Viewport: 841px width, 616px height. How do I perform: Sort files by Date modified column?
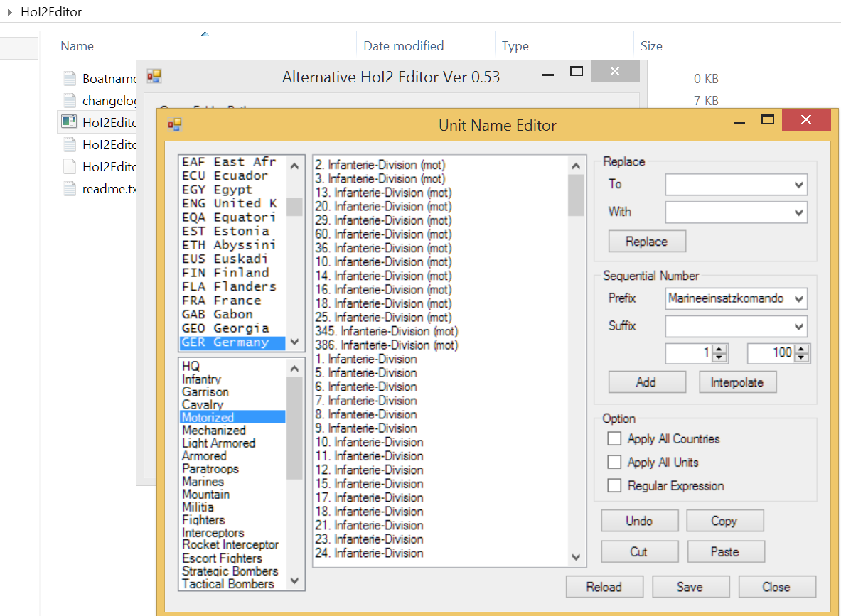pos(403,46)
